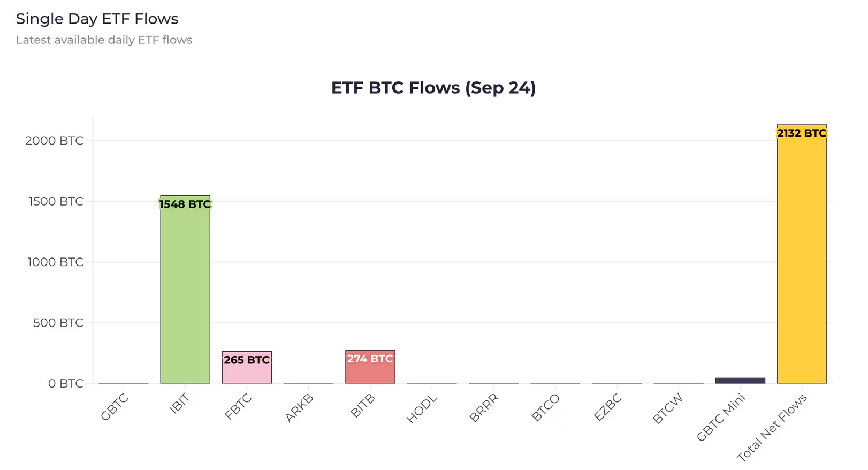
Task: Click the dark GBTC Mini bar
Action: (x=740, y=381)
